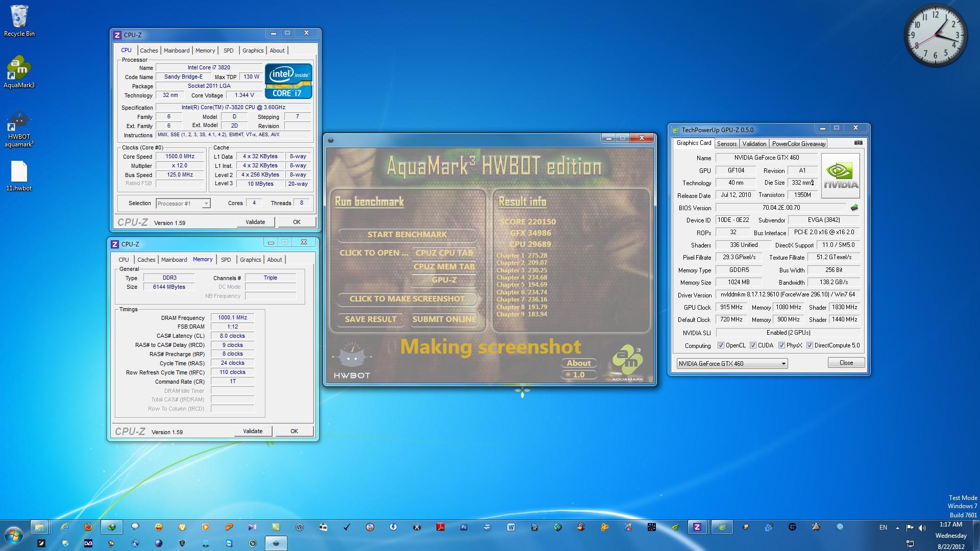
Task: Click CLICK TO MAKE SCREENSHOT button
Action: [407, 299]
